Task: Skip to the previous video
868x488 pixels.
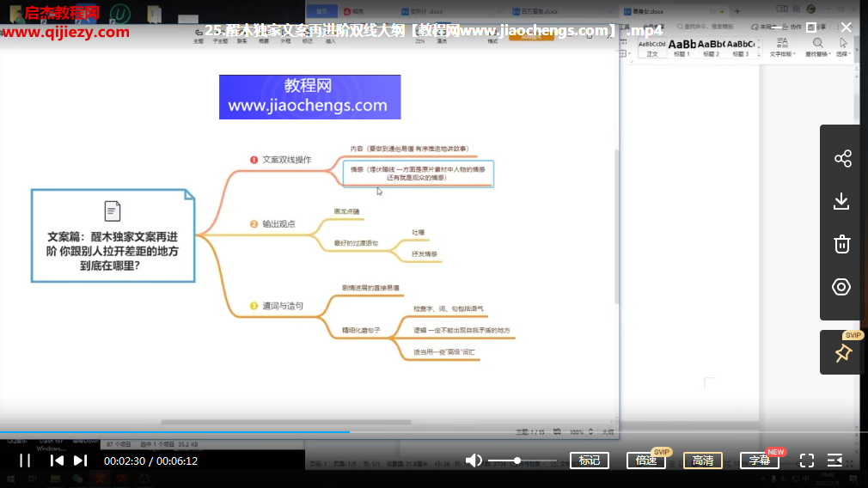Action: (57, 461)
